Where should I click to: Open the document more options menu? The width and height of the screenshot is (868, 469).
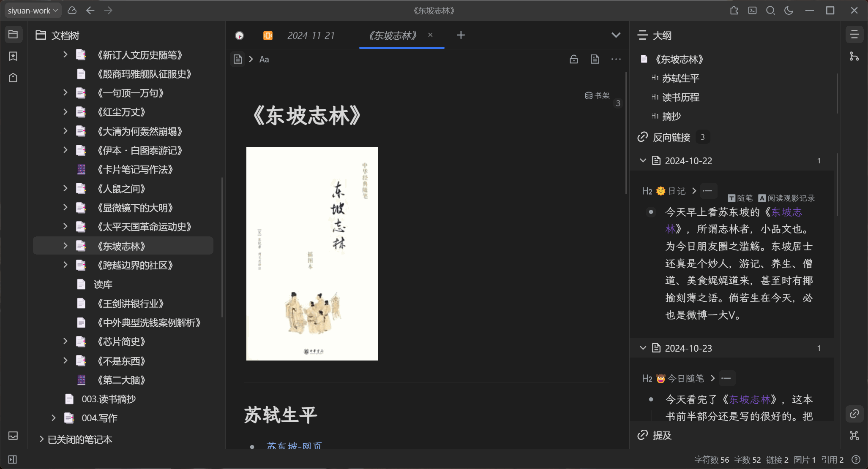(x=616, y=59)
